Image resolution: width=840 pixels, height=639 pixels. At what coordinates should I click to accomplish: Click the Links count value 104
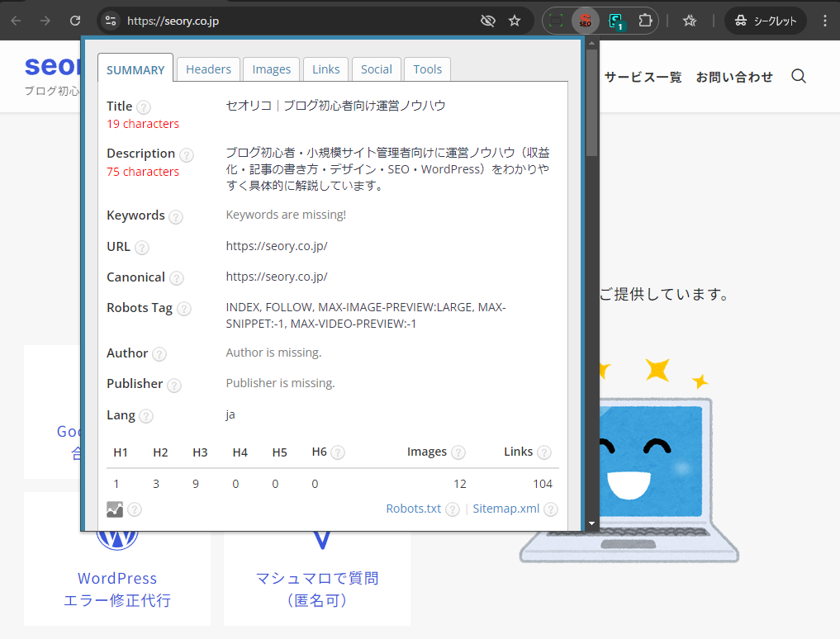click(x=543, y=484)
